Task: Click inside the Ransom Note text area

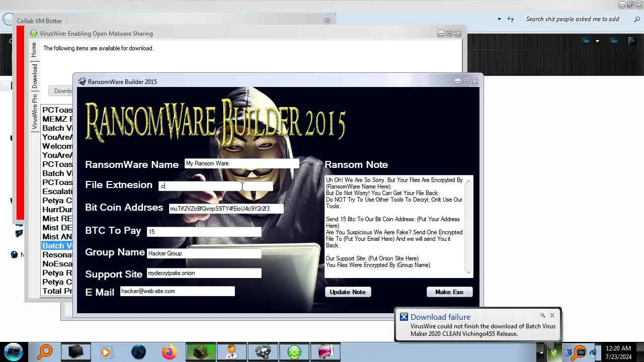Action: coord(394,226)
